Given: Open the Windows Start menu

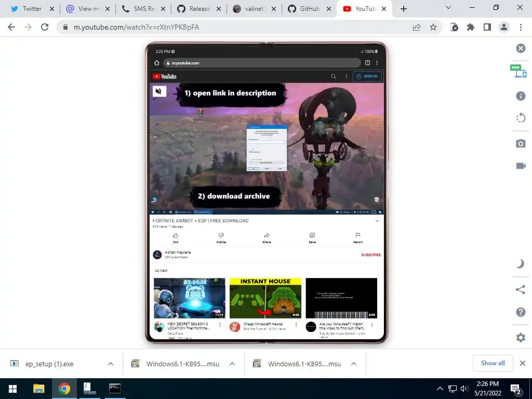Looking at the screenshot, I should [12, 389].
